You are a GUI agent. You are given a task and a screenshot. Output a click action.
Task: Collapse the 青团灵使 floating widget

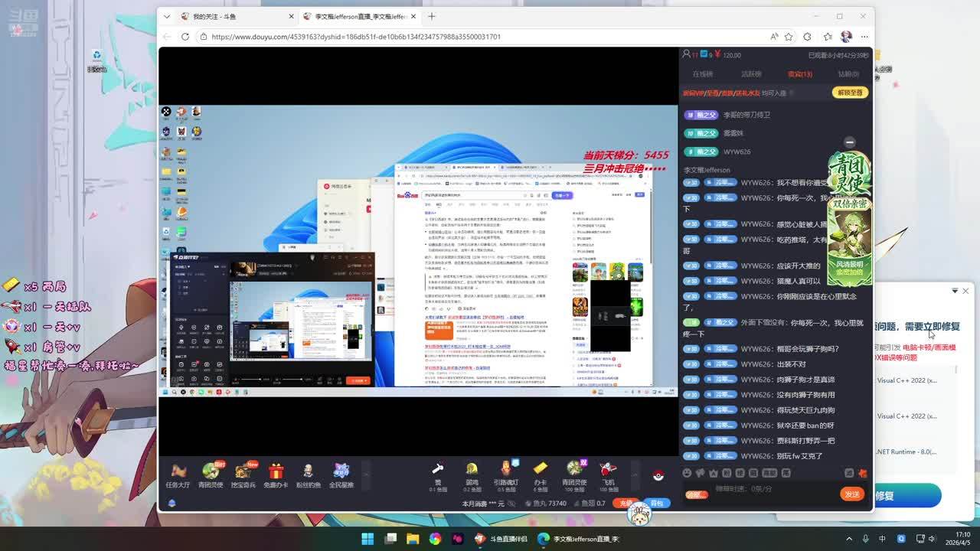849,142
